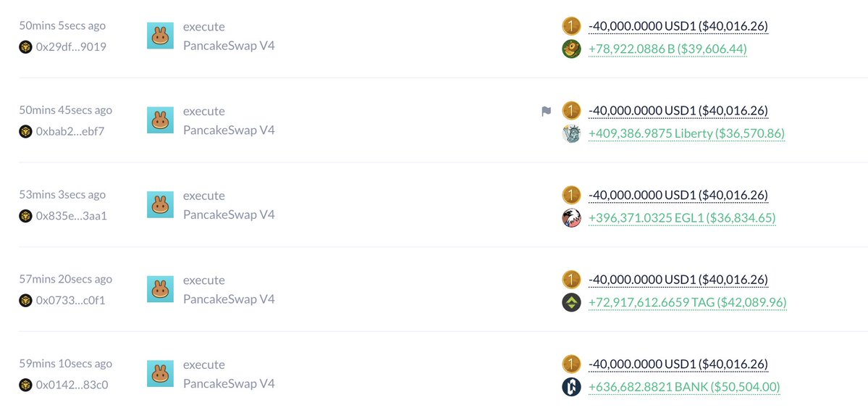Click +78,922.0886 B amount link

667,49
